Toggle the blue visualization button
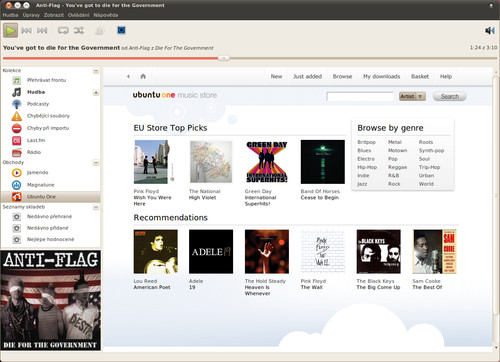Image resolution: width=500 pixels, height=362 pixels. [x=121, y=30]
